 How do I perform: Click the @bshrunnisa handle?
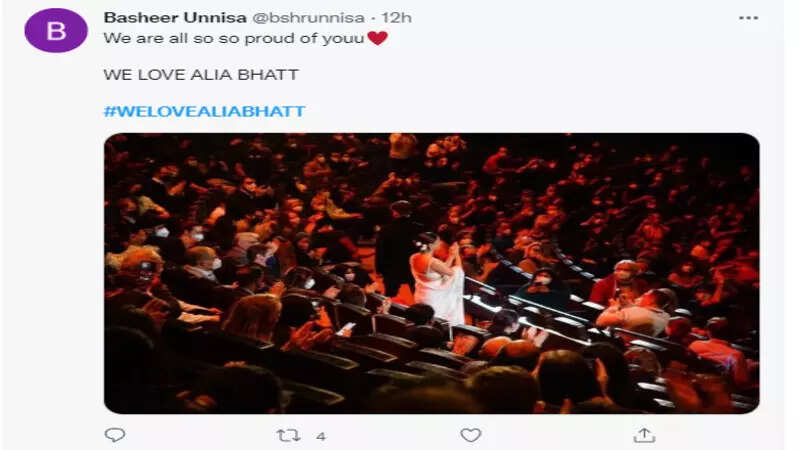[x=309, y=18]
